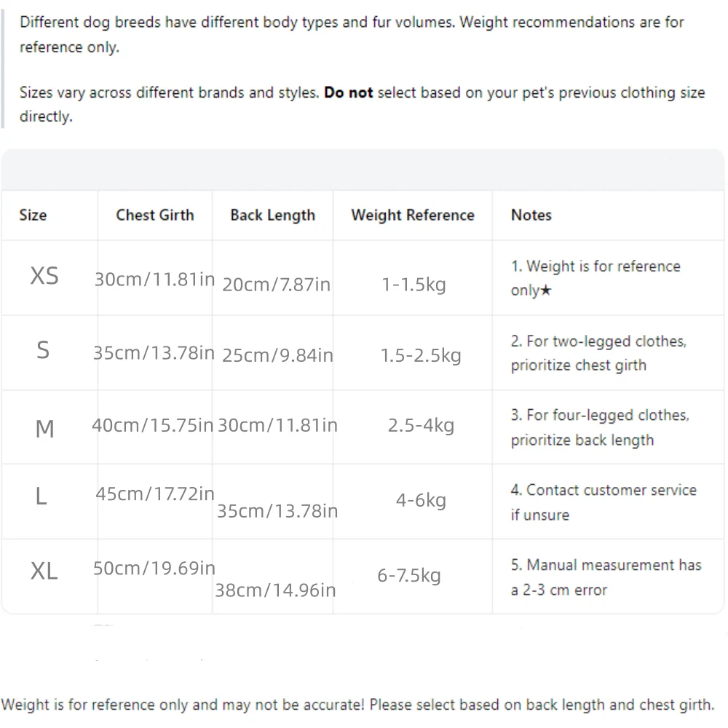728x728 pixels.
Task: Click the 25cm/9.84in back length value
Action: pos(277,355)
